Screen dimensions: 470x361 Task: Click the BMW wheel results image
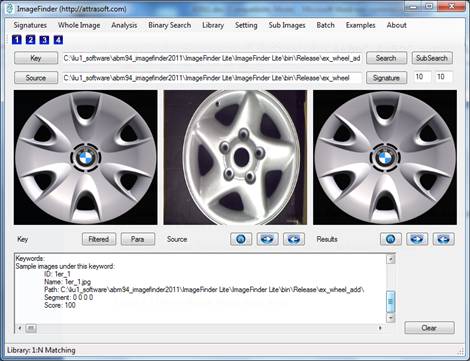(385, 157)
